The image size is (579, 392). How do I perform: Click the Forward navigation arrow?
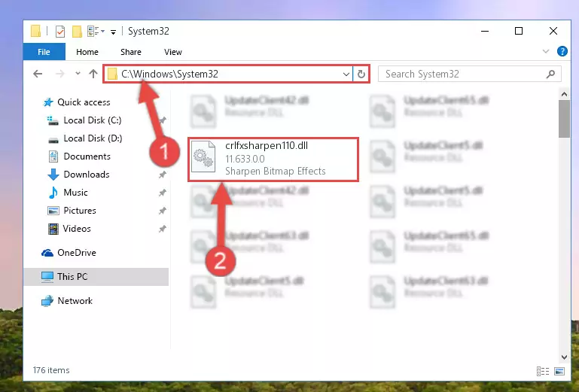coord(59,74)
